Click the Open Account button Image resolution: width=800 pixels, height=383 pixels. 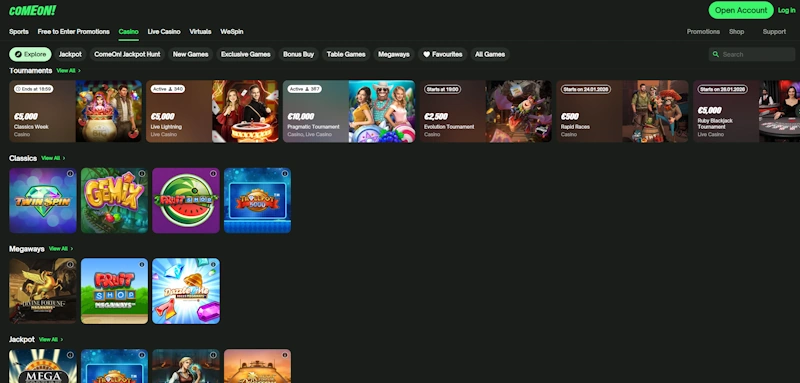pos(741,10)
